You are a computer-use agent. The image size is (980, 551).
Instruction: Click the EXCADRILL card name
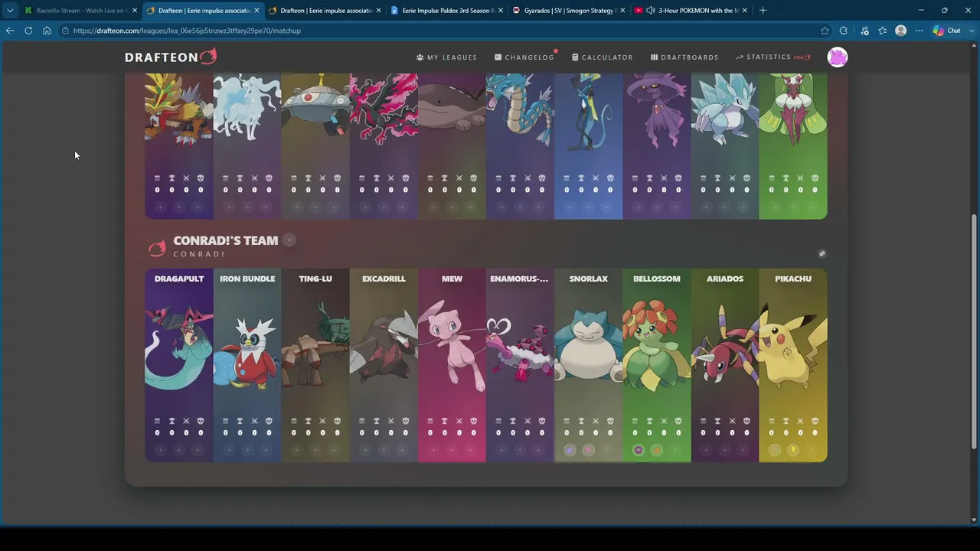click(x=384, y=279)
